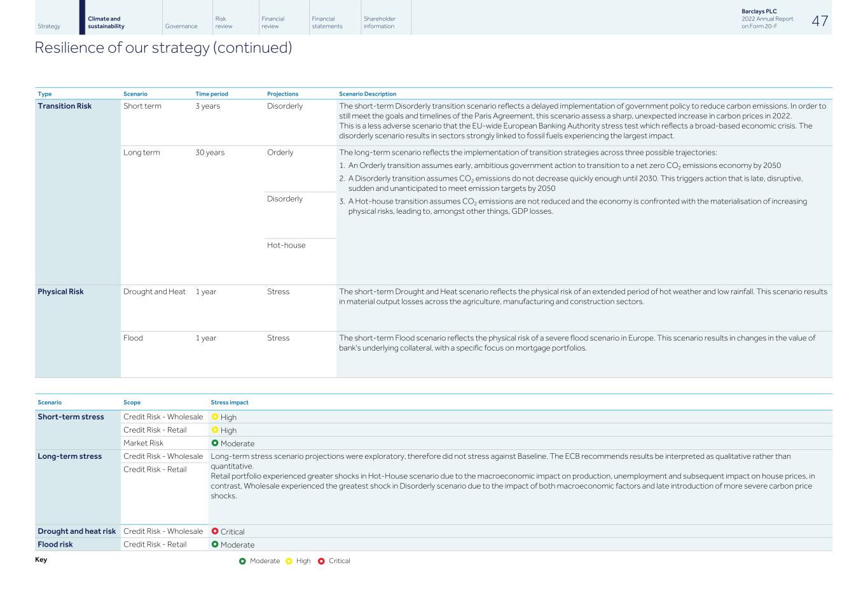This screenshot has width=868, height=616.
Task: Click the green Moderate icon for Flood risk
Action: tap(215, 544)
